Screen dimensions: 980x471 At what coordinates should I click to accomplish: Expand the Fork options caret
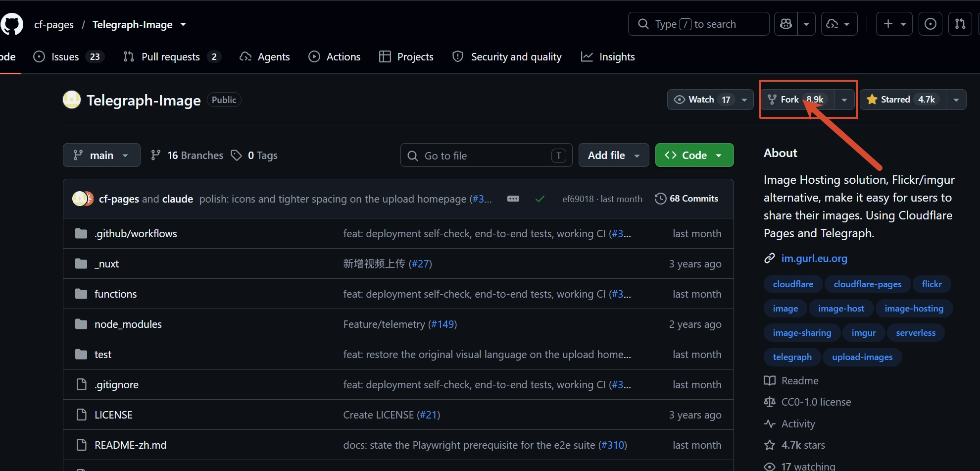tap(844, 100)
